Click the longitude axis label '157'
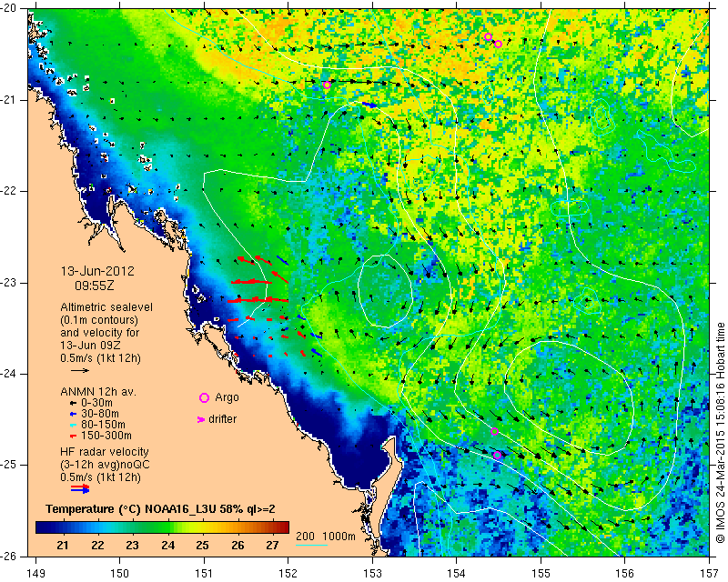 click(x=710, y=574)
